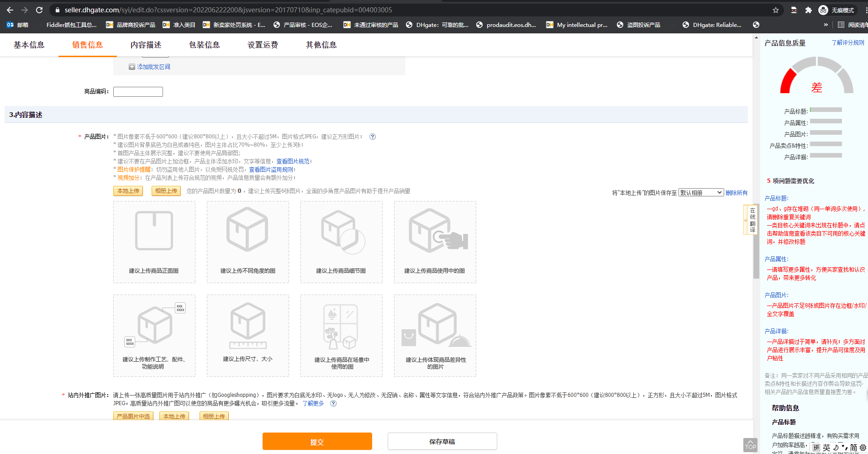Image resolution: width=868 pixels, height=454 pixels.
Task: Switch to the 包装信息 tab
Action: coord(204,45)
